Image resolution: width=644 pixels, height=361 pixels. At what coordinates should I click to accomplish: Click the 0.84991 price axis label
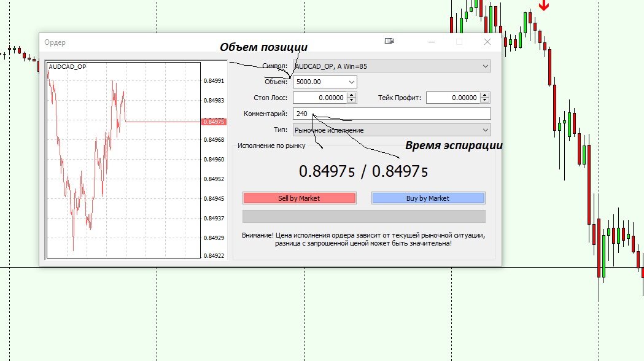click(214, 81)
